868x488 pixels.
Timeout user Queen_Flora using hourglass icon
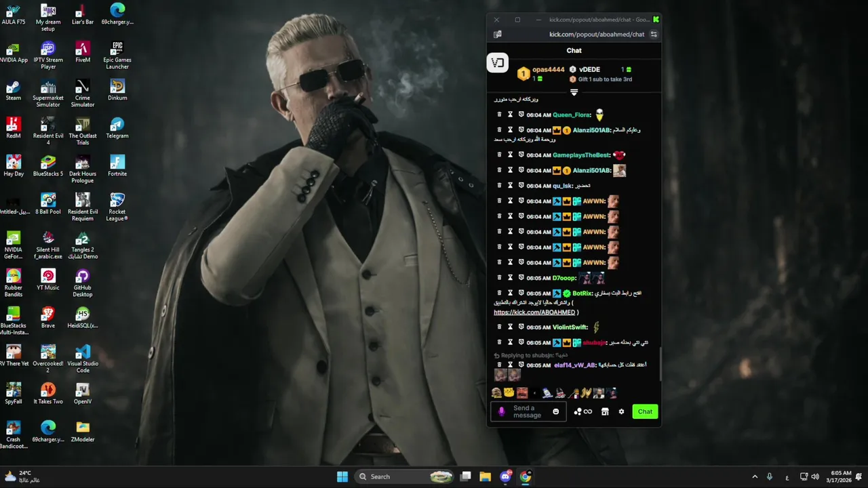pos(511,115)
